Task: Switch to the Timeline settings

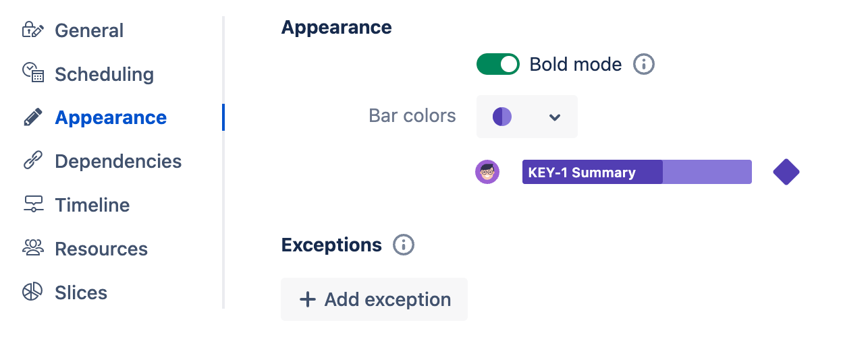Action: click(x=92, y=205)
